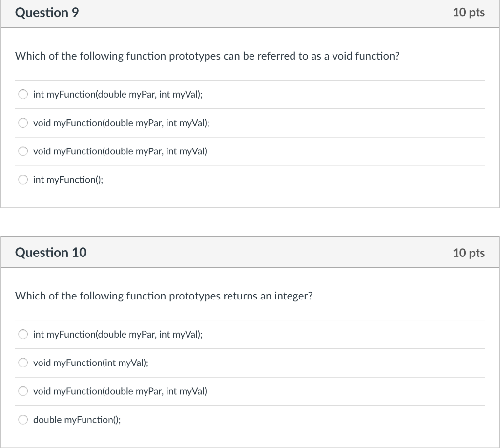Click 'double myFunction();' answer text
The height and width of the screenshot is (448, 500).
77,420
